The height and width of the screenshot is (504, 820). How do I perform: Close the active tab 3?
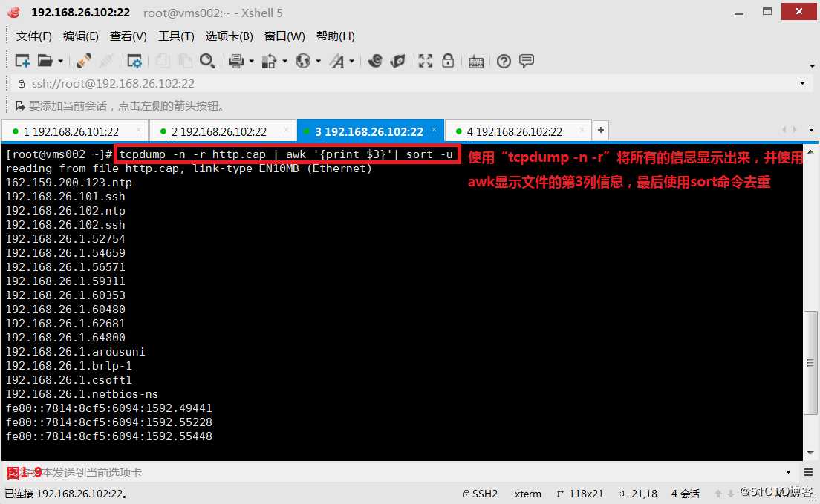click(434, 129)
